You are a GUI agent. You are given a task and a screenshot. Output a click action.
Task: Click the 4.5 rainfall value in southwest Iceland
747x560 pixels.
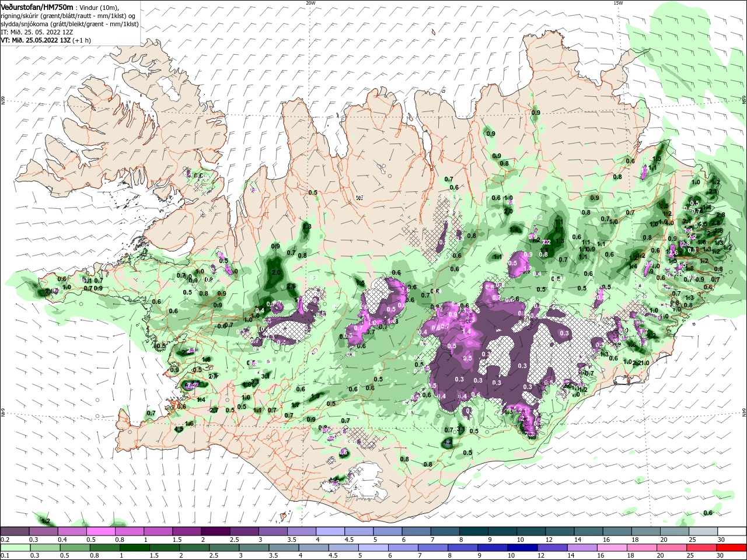[179, 429]
